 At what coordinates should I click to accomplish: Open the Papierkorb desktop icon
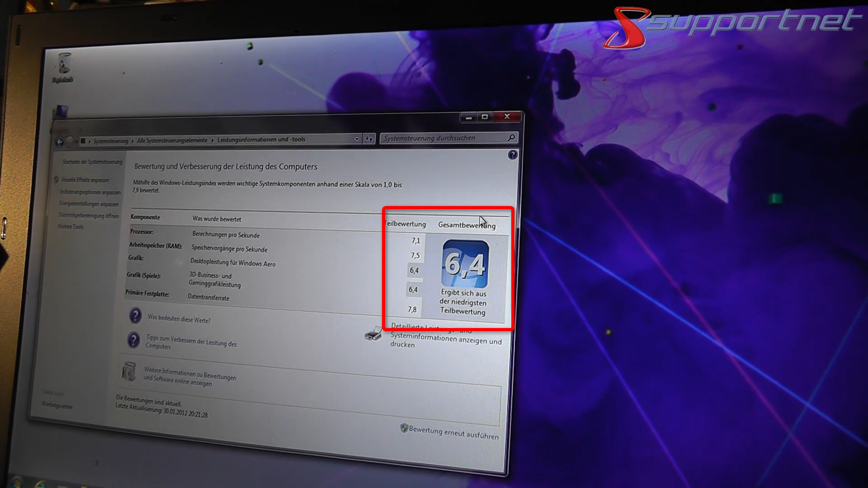pyautogui.click(x=65, y=63)
